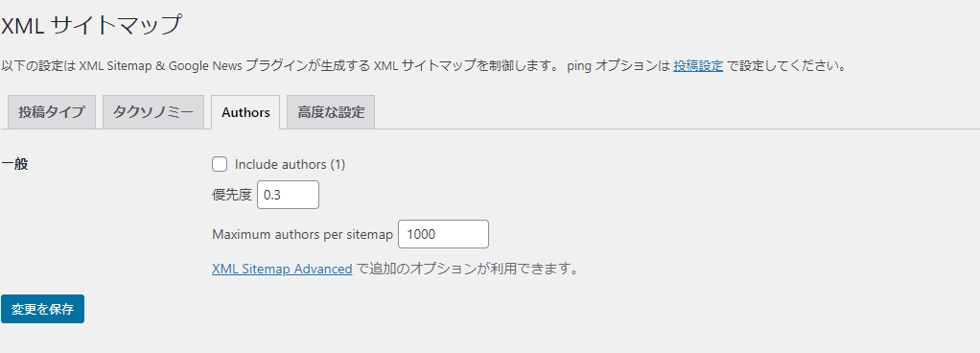Enable the Include authors checkbox

click(220, 164)
